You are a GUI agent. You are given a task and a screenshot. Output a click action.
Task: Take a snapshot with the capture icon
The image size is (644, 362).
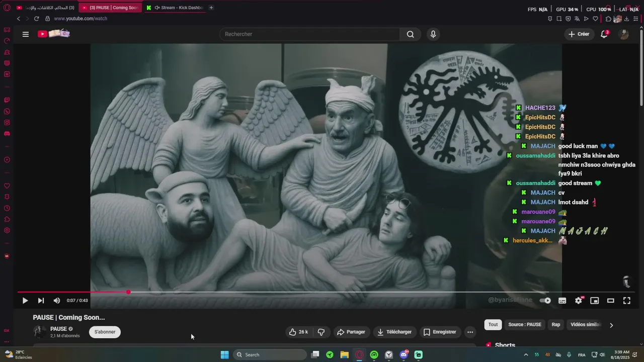coord(559,19)
